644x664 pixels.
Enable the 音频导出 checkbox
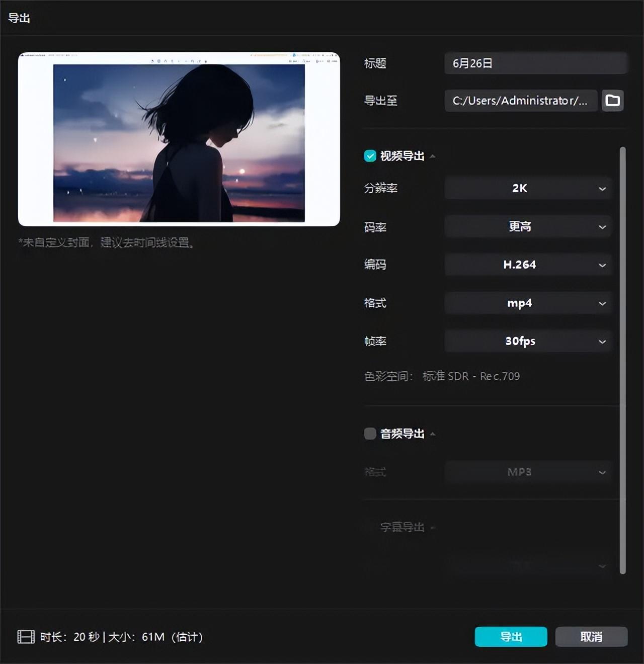pyautogui.click(x=370, y=433)
